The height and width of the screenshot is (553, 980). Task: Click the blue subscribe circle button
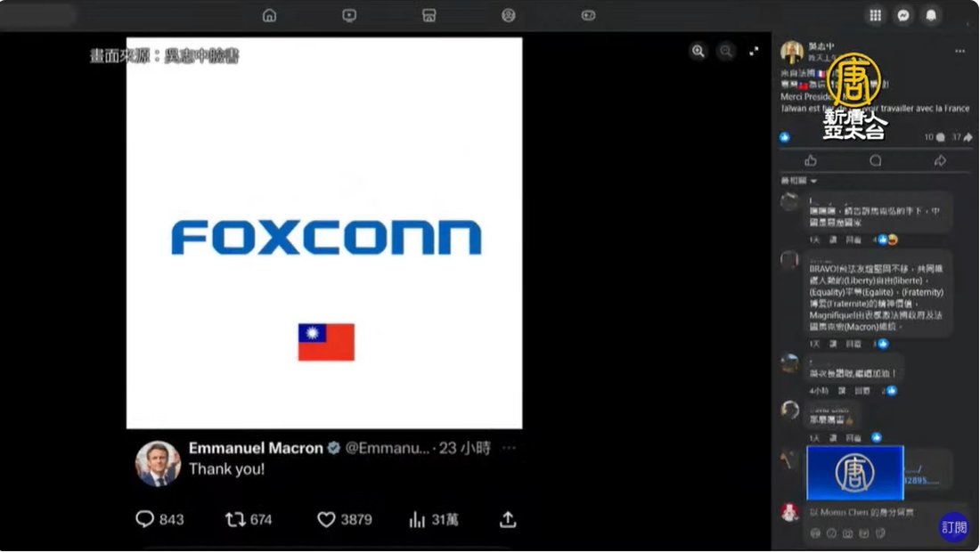click(x=954, y=527)
